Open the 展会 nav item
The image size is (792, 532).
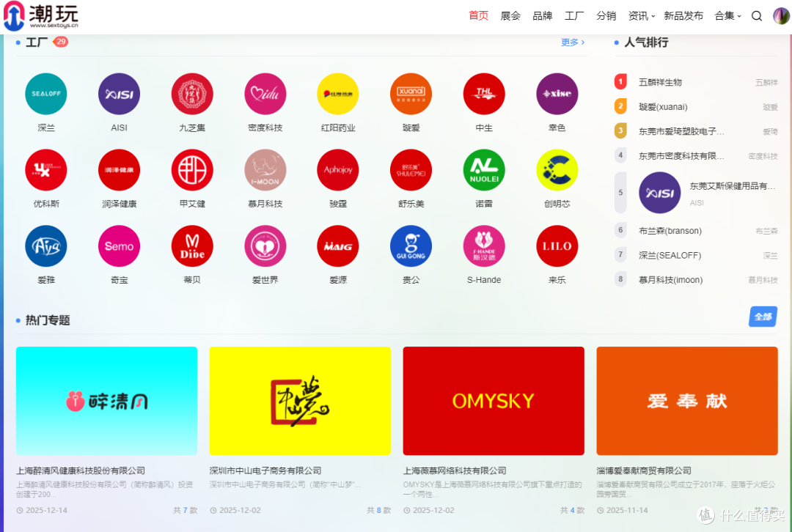510,16
